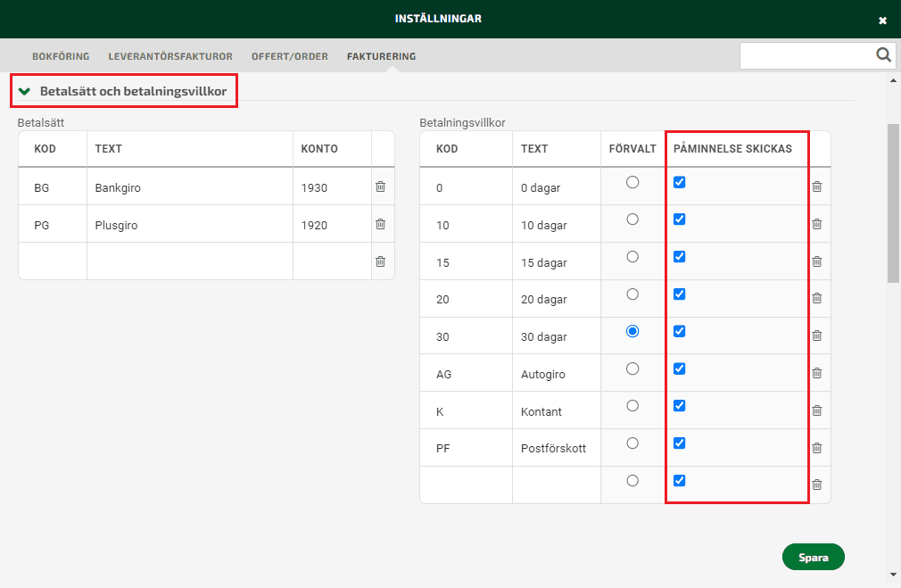The width and height of the screenshot is (901, 588).
Task: Delete the 0 dagar payment term
Action: (x=817, y=186)
